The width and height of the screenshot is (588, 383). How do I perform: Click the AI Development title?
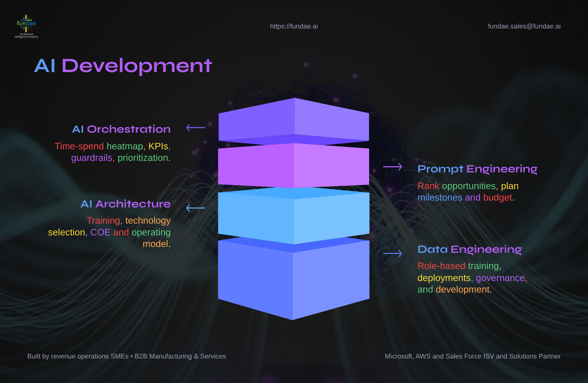click(x=123, y=66)
